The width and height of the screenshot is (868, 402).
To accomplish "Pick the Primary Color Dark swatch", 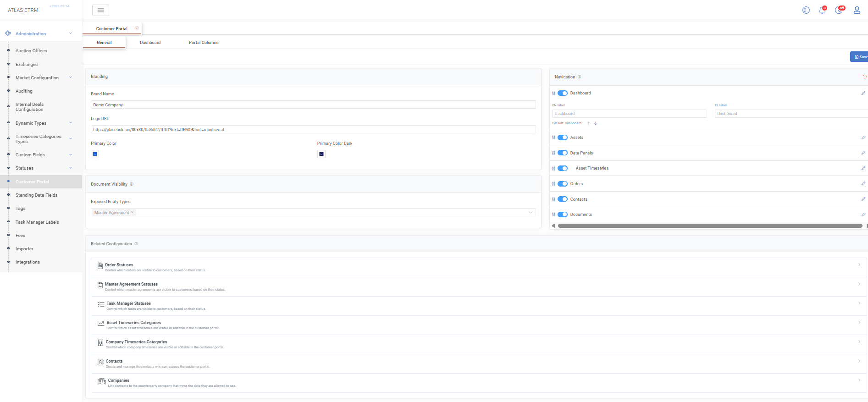I will [x=321, y=154].
